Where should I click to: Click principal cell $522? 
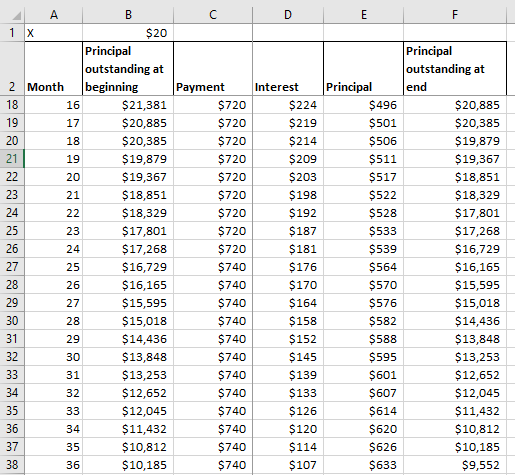point(363,195)
